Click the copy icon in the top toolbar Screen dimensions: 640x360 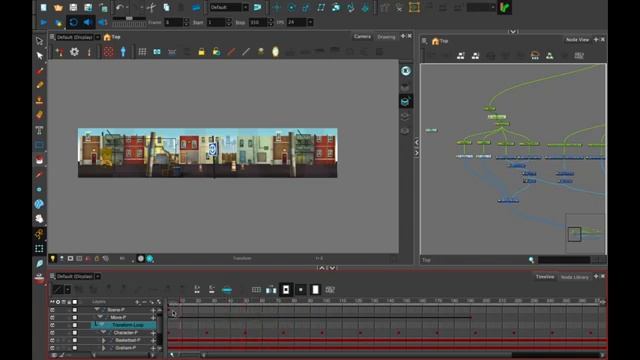167,7
